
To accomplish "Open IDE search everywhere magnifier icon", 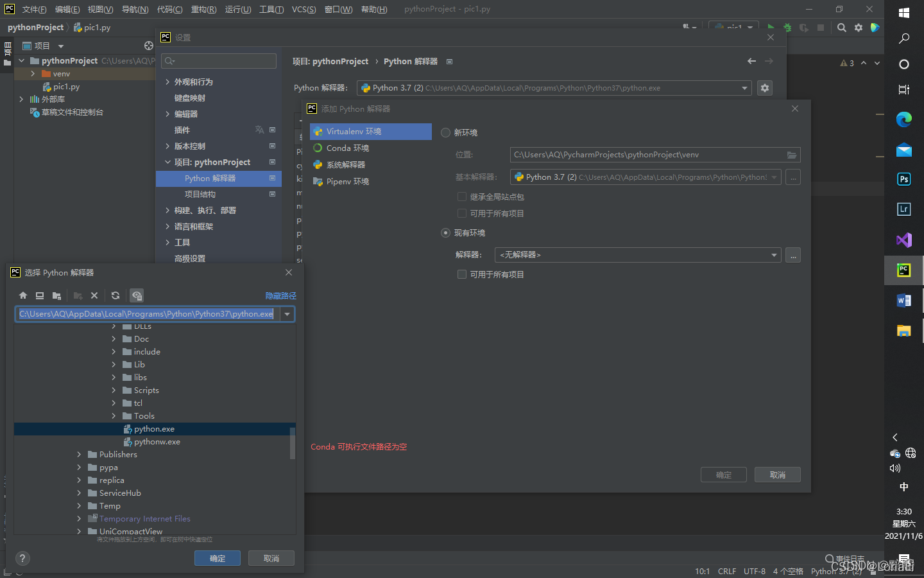I will tap(842, 28).
